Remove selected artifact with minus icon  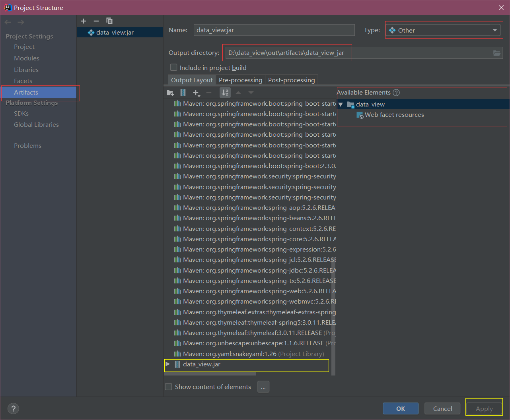tap(96, 21)
